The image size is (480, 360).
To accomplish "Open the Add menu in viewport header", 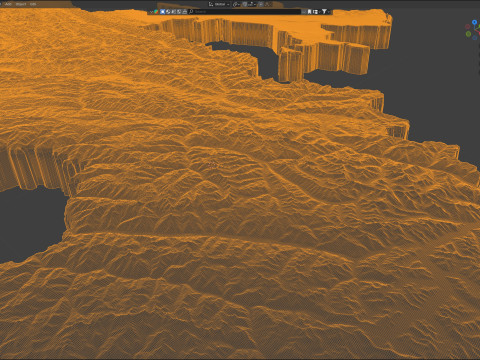I will (x=8, y=4).
